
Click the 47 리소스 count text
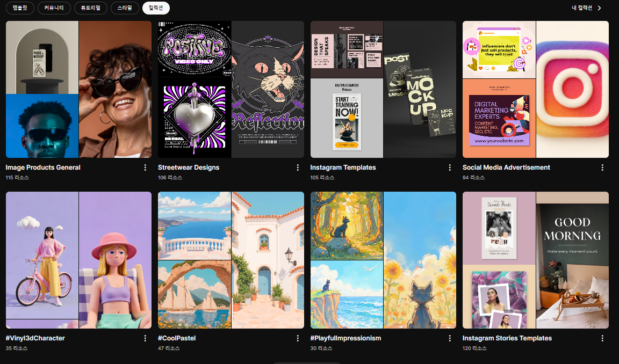tap(169, 348)
